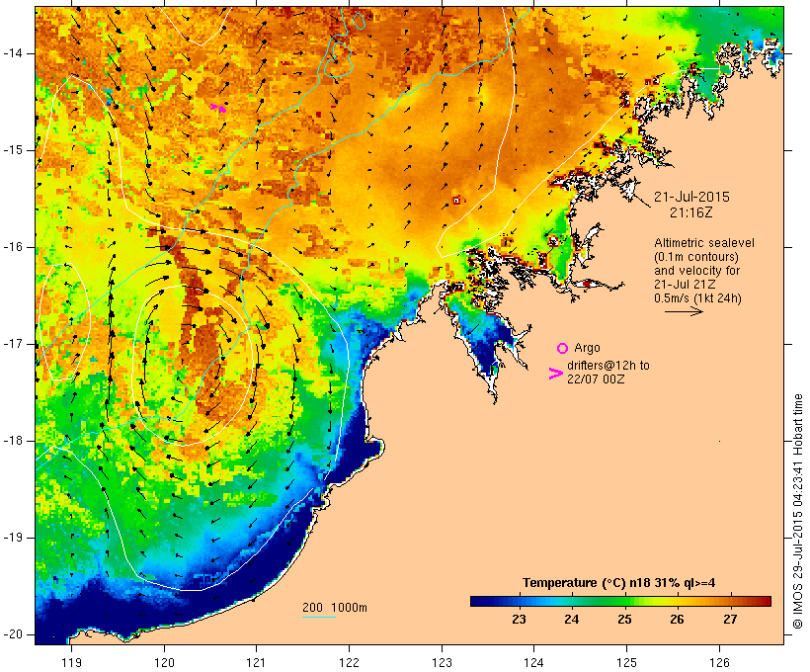Click the dark blue end of the color bar
Screen dimensions: 810x672
point(478,601)
